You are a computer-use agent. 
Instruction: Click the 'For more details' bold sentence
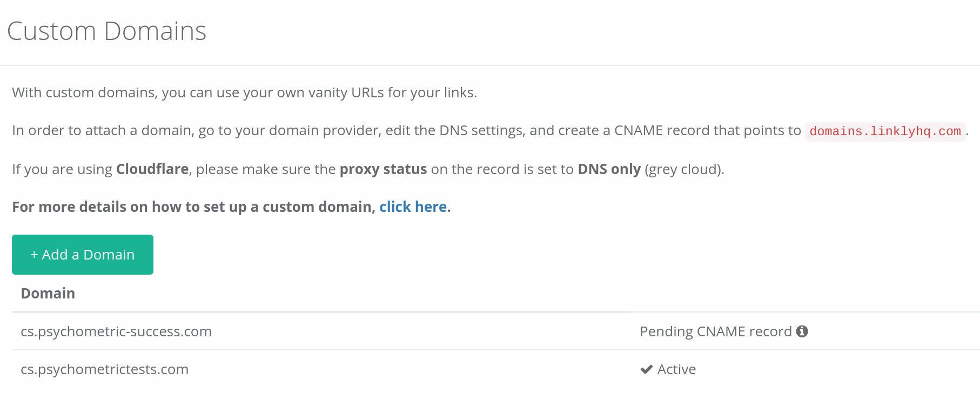pyautogui.click(x=231, y=207)
